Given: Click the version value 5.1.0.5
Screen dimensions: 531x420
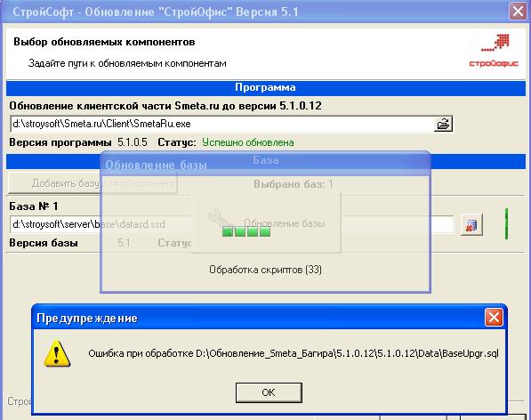Looking at the screenshot, I should coord(133,142).
